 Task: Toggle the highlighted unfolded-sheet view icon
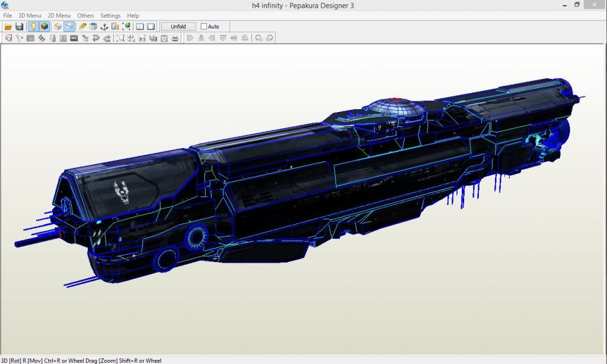[69, 26]
